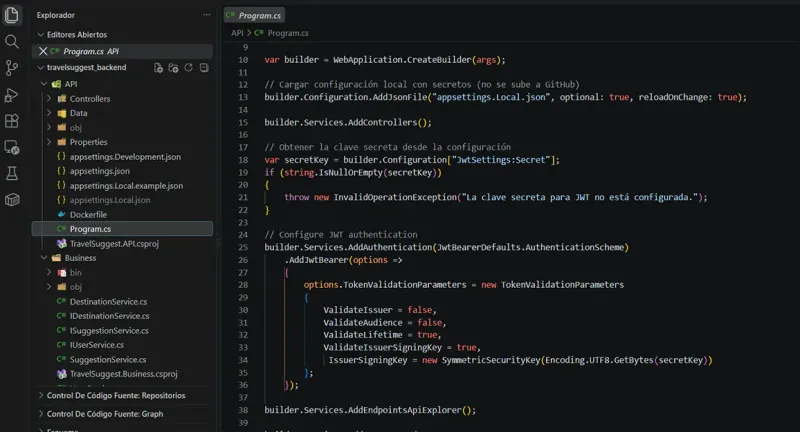Open the Explorer view in activity bar

12,15
